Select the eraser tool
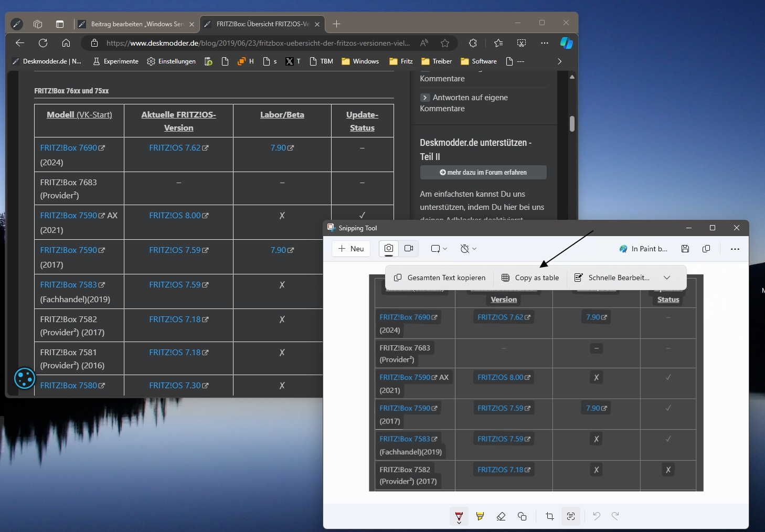The image size is (765, 532). point(501,516)
